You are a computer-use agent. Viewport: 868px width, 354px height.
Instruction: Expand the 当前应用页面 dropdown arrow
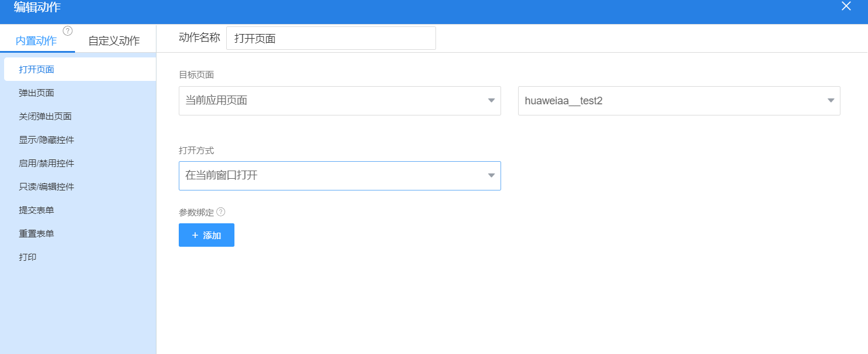click(x=491, y=101)
